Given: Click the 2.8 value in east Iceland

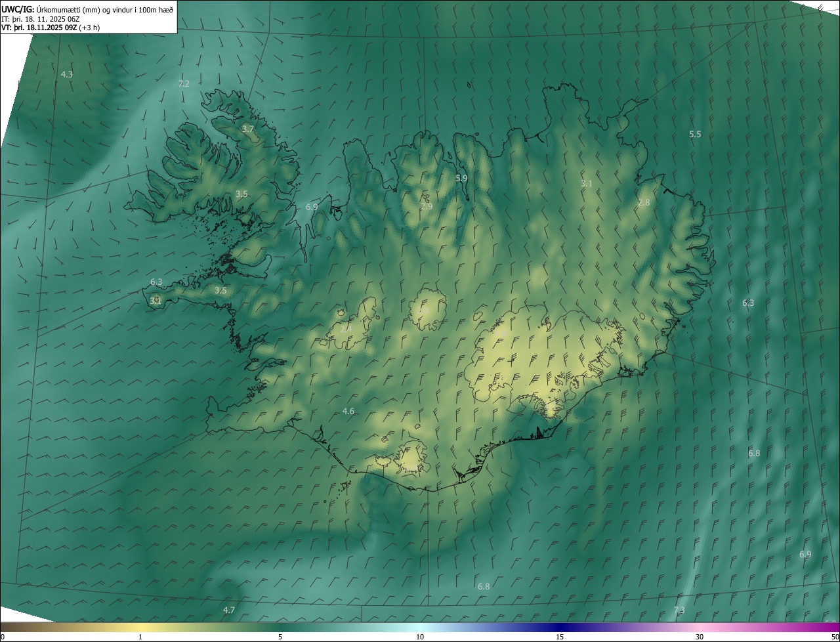Looking at the screenshot, I should [x=644, y=202].
